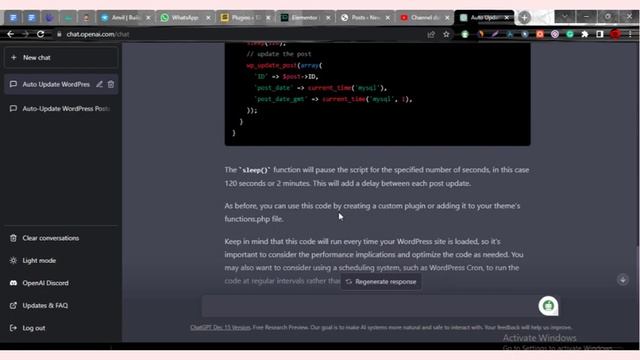The height and width of the screenshot is (360, 640).
Task: Click the red square extension icon
Action: coord(540,34)
